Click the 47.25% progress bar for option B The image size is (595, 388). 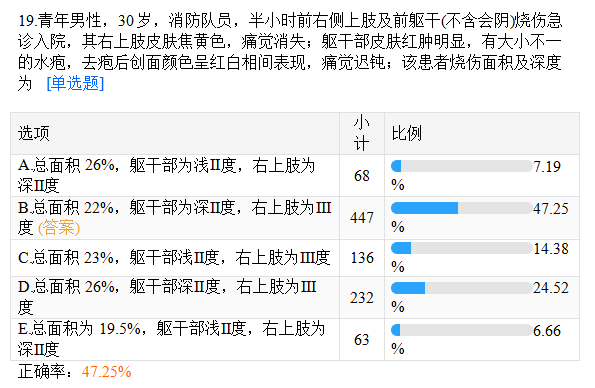pyautogui.click(x=462, y=208)
